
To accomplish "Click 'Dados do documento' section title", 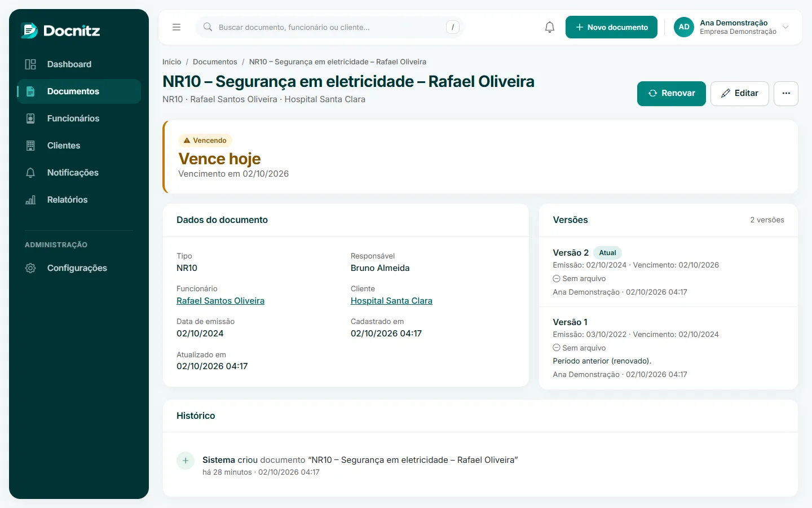I will tap(222, 220).
